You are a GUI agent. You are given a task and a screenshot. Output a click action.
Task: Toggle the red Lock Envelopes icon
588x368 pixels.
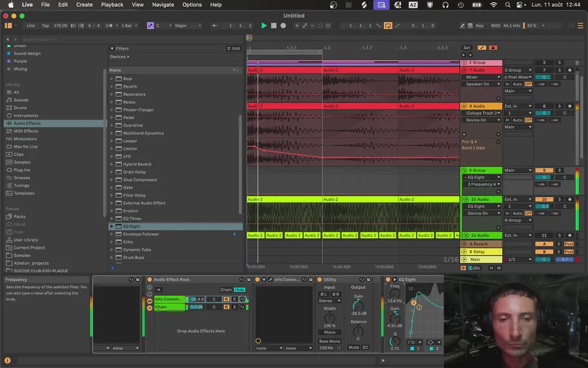point(493,48)
